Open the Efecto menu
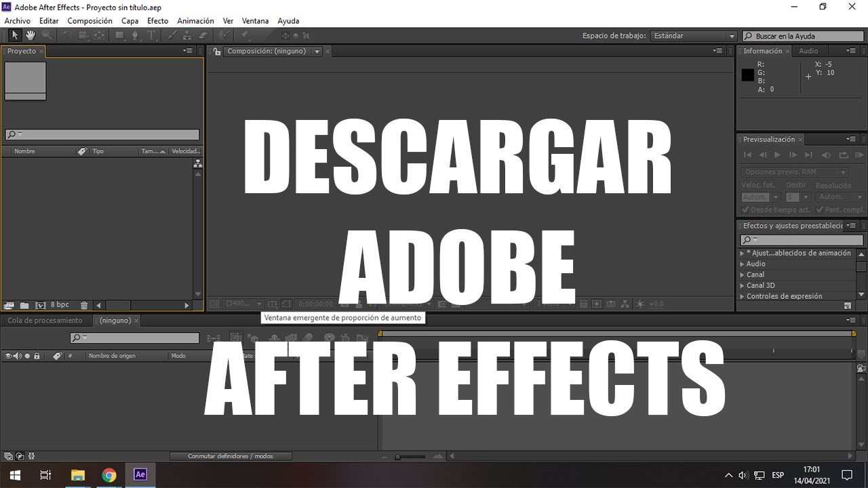 pyautogui.click(x=157, y=20)
